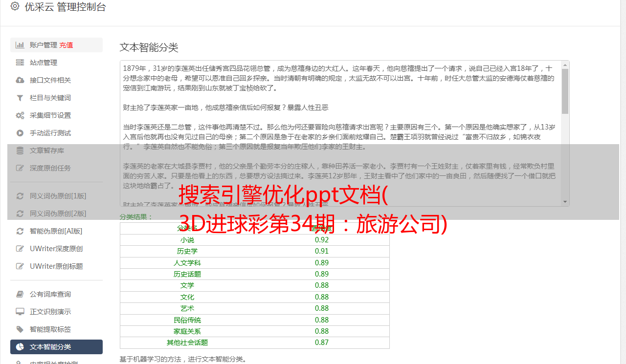This screenshot has height=364, width=626.
Task: Click the textarea vertical scrollbar thumb
Action: 565,91
